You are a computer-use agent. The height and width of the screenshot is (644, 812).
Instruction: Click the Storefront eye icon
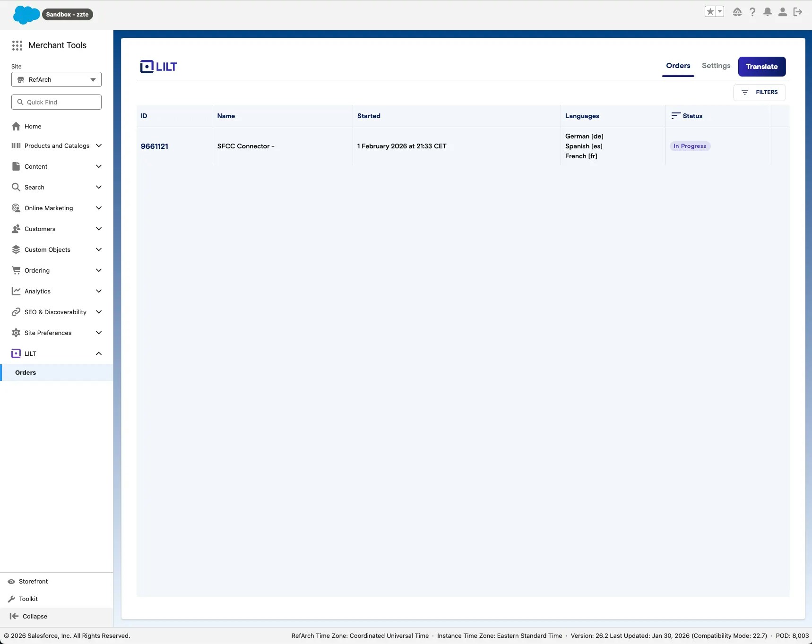coord(11,582)
